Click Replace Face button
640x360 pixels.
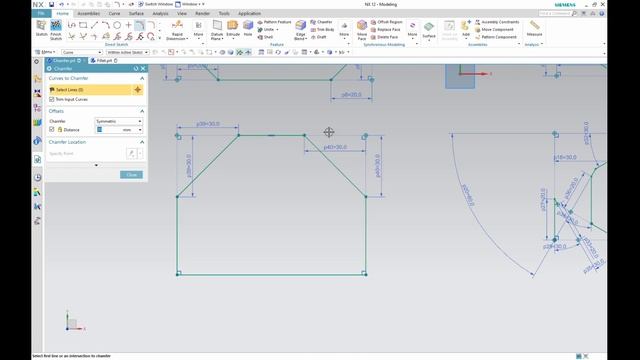click(x=385, y=29)
